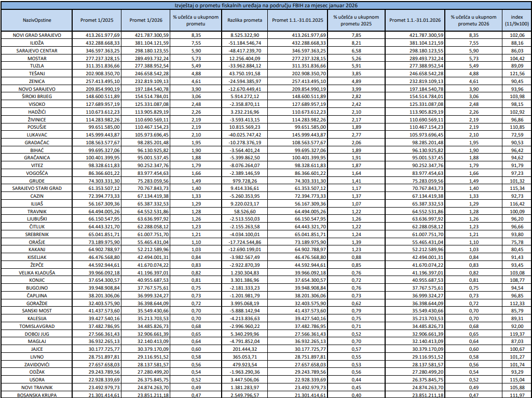This screenshot has height=398, width=532.
Task: Select the SARAJEVO STARI GRAD cell
Action: pos(37,188)
